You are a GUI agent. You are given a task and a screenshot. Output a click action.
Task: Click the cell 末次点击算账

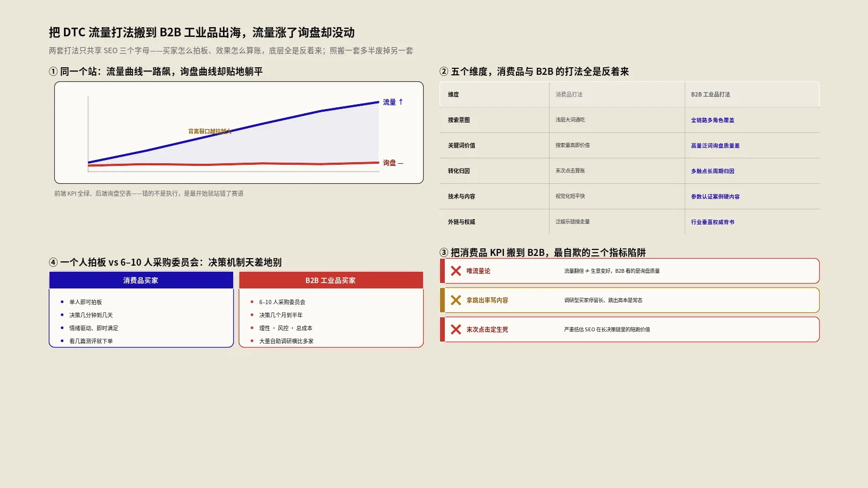570,171
